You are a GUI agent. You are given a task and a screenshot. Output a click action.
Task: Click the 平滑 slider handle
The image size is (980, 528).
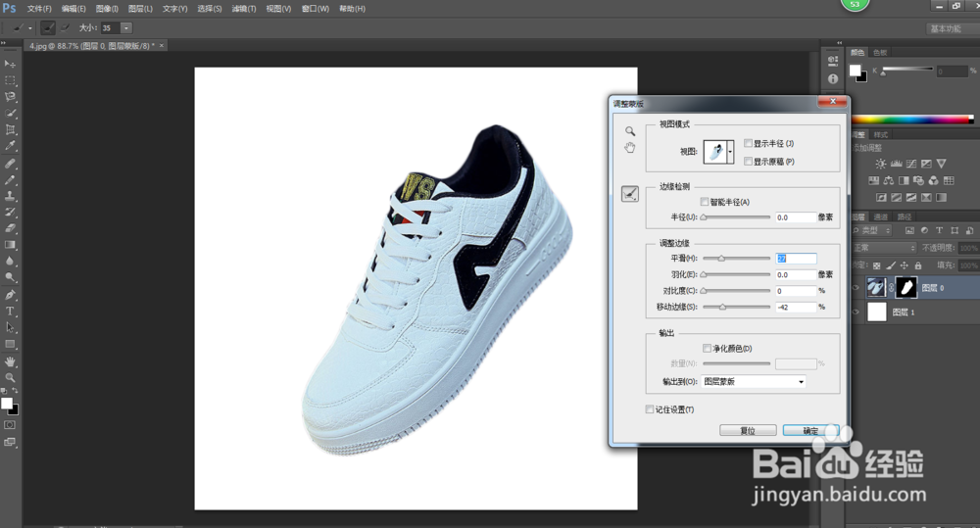721,258
